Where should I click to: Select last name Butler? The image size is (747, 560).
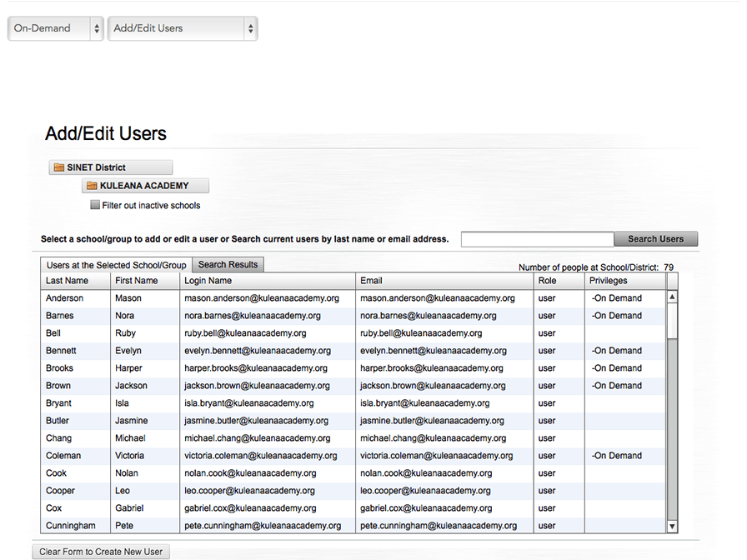[58, 421]
